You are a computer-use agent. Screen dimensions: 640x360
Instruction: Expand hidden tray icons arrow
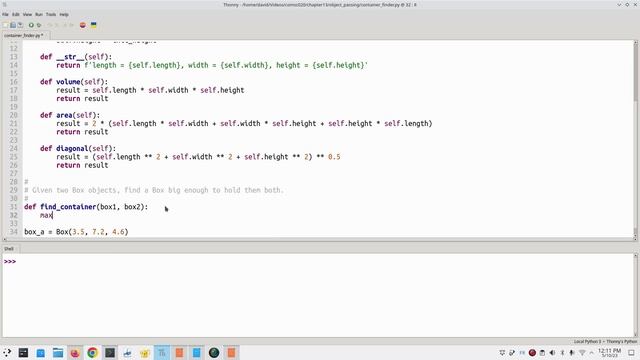coord(591,353)
